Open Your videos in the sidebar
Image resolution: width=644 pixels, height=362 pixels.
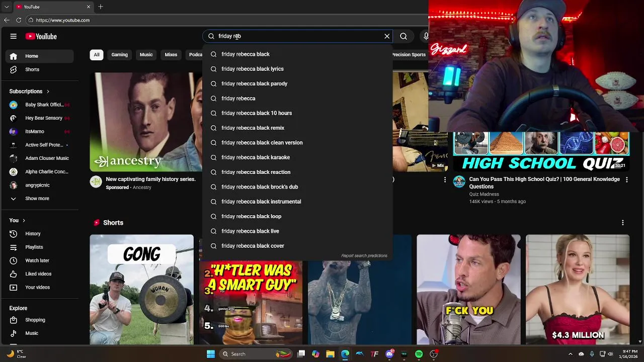(40, 288)
